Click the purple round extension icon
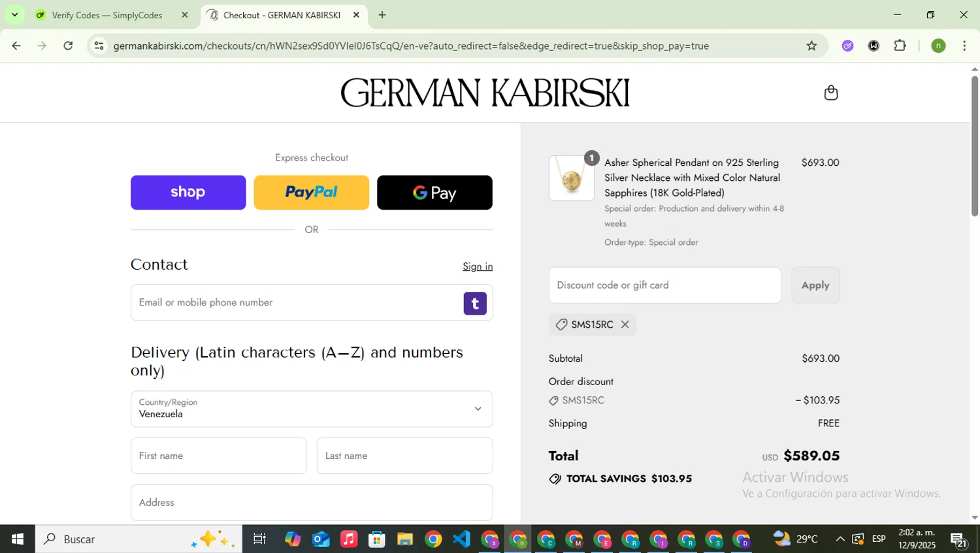This screenshot has height=553, width=980. 847,46
